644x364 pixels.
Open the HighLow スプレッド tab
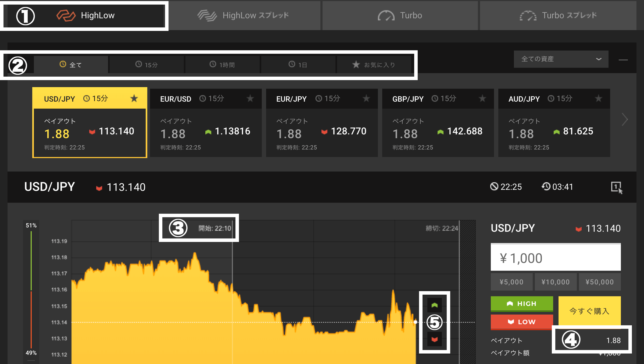pyautogui.click(x=244, y=16)
